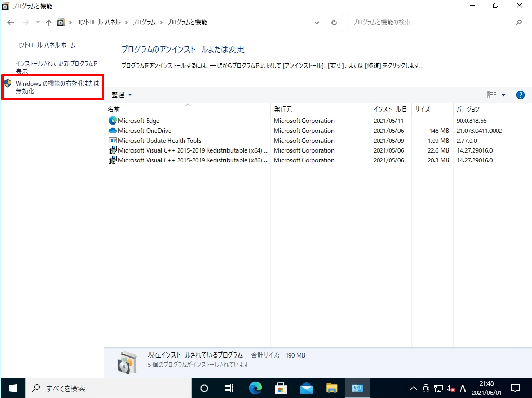The image size is (532, 398).
Task: Click the shield icon beside Windows features
Action: pyautogui.click(x=8, y=83)
